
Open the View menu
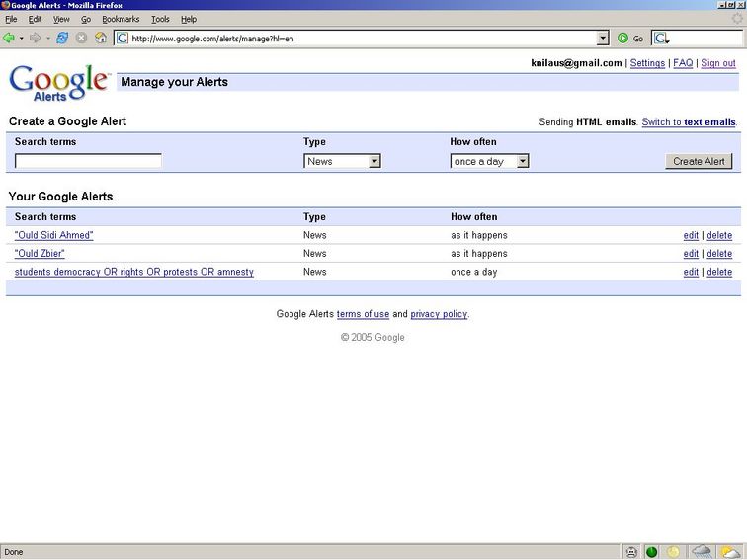[61, 19]
